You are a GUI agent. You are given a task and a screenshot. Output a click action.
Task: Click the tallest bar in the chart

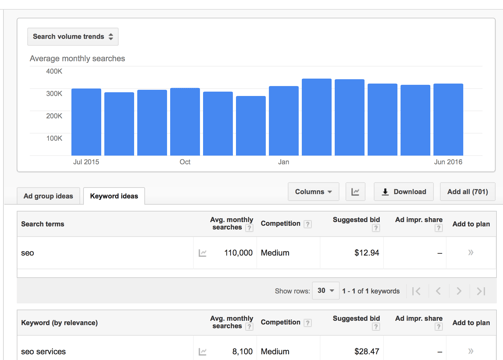click(x=317, y=117)
